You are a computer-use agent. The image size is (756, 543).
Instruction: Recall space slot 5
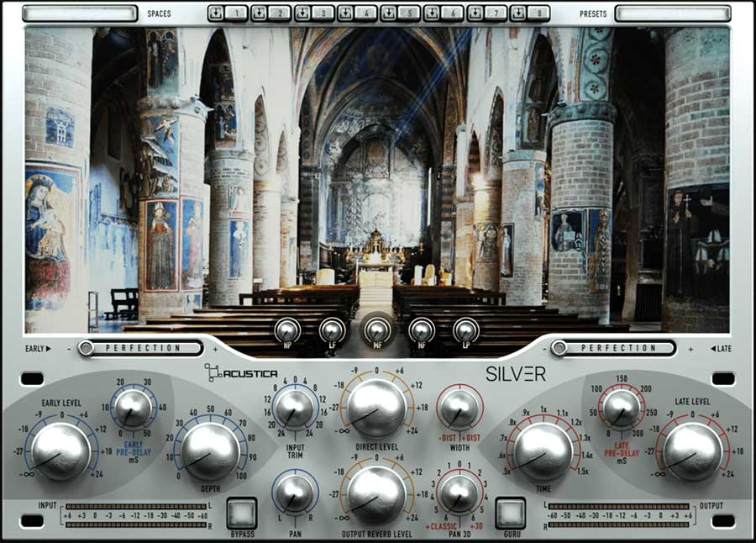(x=409, y=13)
